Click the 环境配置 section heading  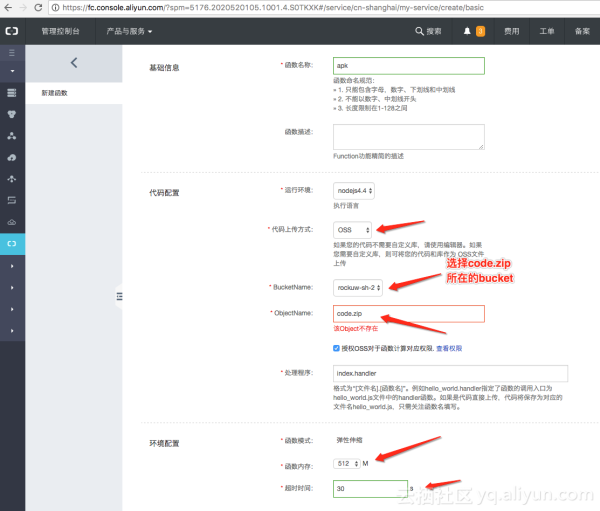164,444
